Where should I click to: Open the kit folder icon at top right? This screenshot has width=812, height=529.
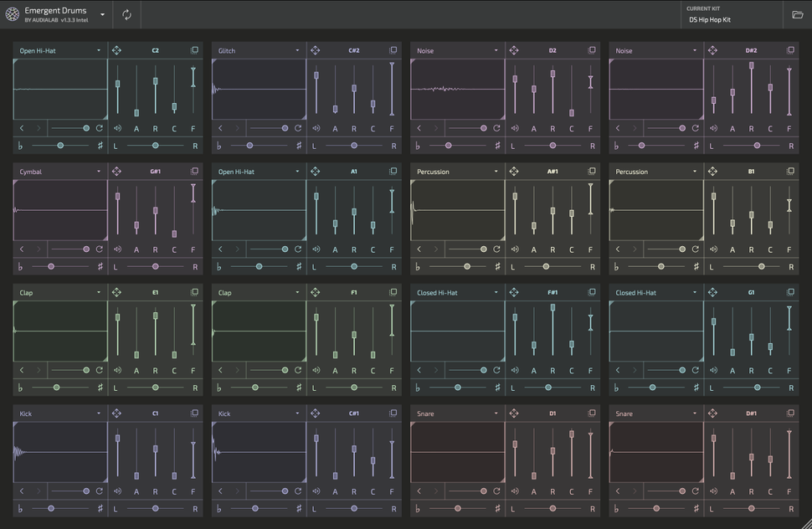(x=797, y=14)
